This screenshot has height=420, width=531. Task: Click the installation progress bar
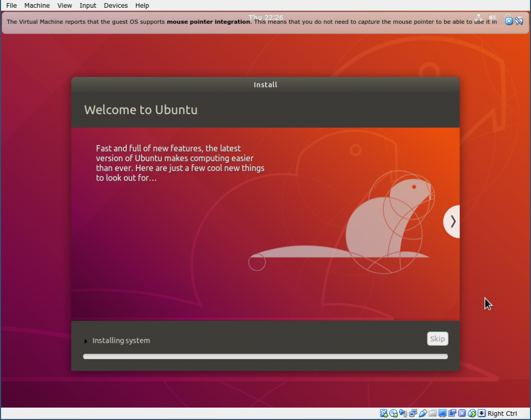click(265, 356)
